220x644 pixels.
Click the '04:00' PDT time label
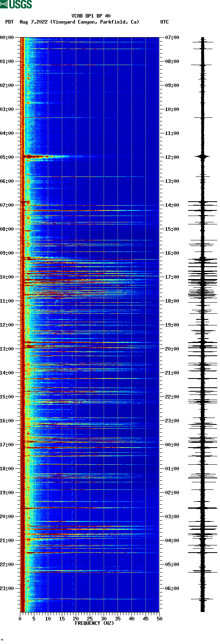tap(7, 133)
